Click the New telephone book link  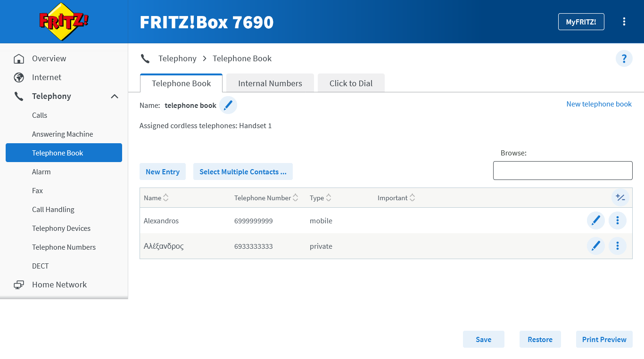[599, 104]
